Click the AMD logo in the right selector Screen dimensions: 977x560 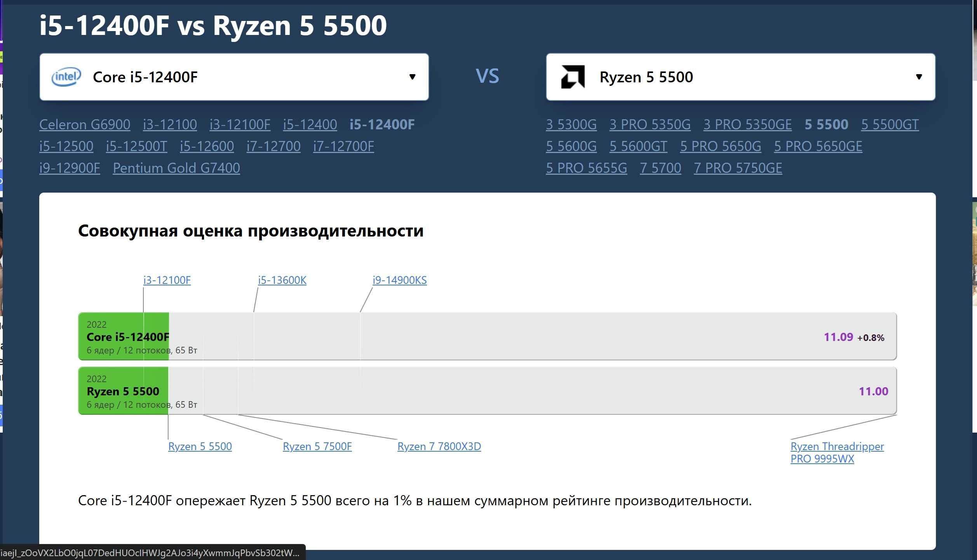(573, 77)
